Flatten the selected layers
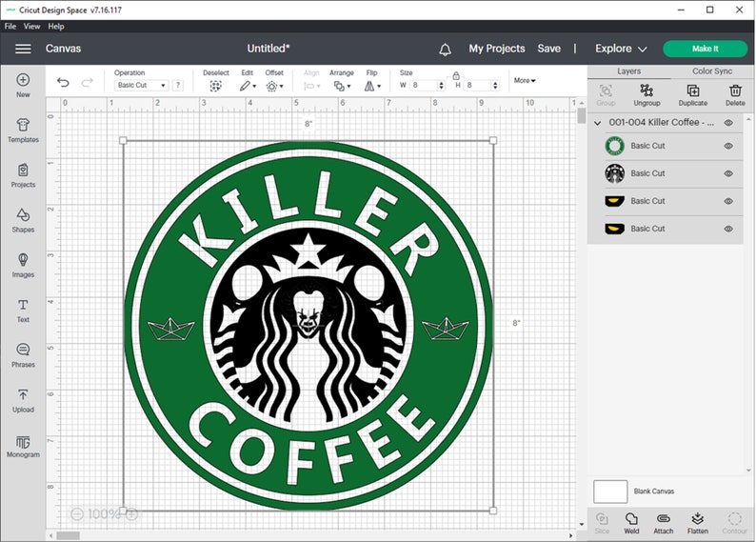 tap(698, 523)
